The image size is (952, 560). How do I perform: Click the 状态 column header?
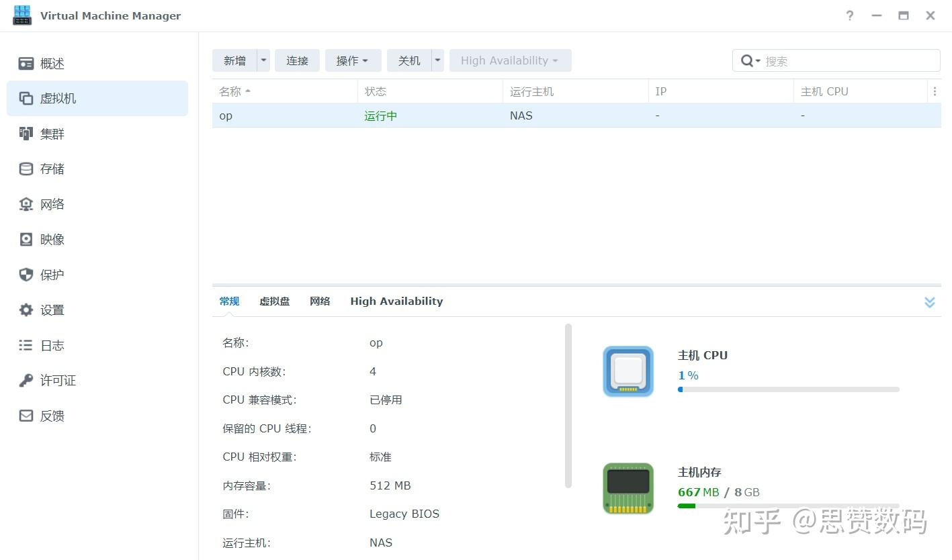(430, 91)
